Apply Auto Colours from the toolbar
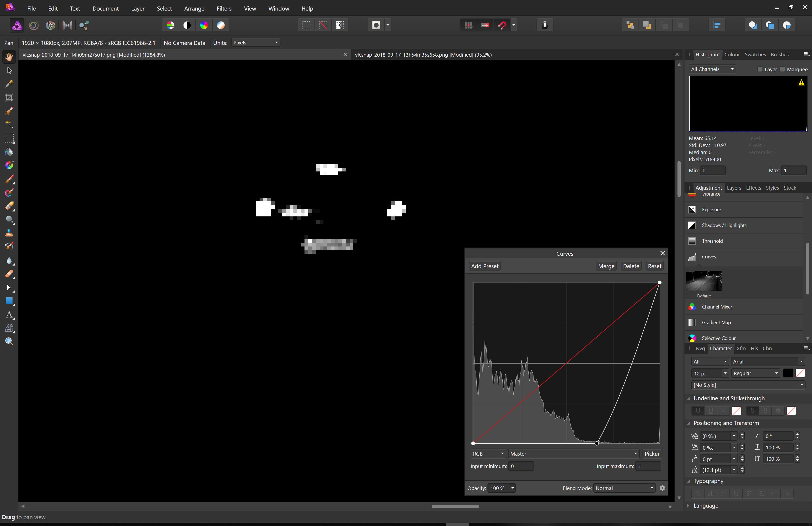 [x=204, y=25]
